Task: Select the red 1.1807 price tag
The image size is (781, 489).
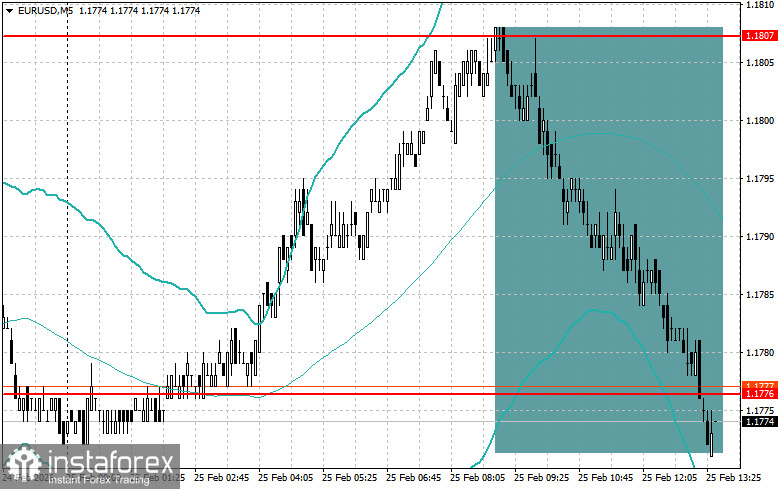Action: tap(760, 36)
